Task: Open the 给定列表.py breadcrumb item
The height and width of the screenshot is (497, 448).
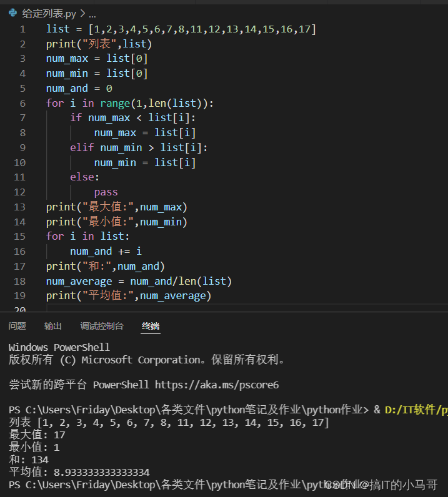Action: [49, 14]
